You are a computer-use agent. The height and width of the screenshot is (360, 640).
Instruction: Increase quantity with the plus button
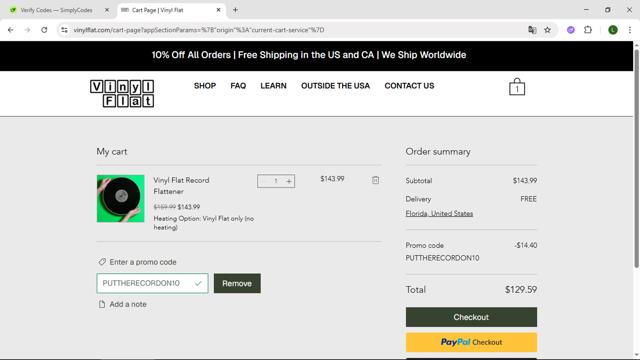point(289,181)
